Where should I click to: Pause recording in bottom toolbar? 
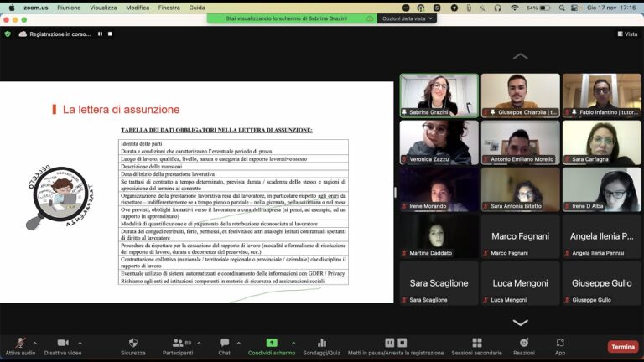pos(389,342)
